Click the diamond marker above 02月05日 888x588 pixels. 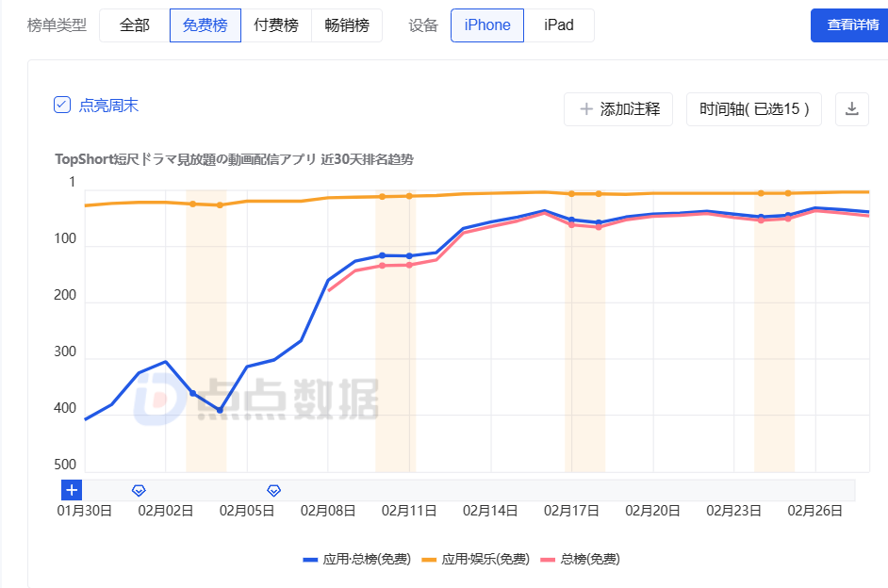coord(273,490)
